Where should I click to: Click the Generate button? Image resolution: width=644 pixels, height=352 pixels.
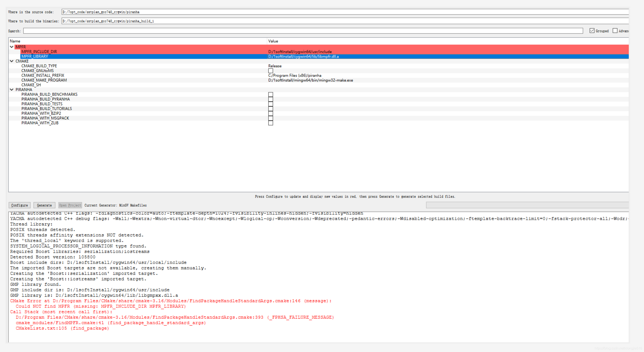tap(44, 205)
